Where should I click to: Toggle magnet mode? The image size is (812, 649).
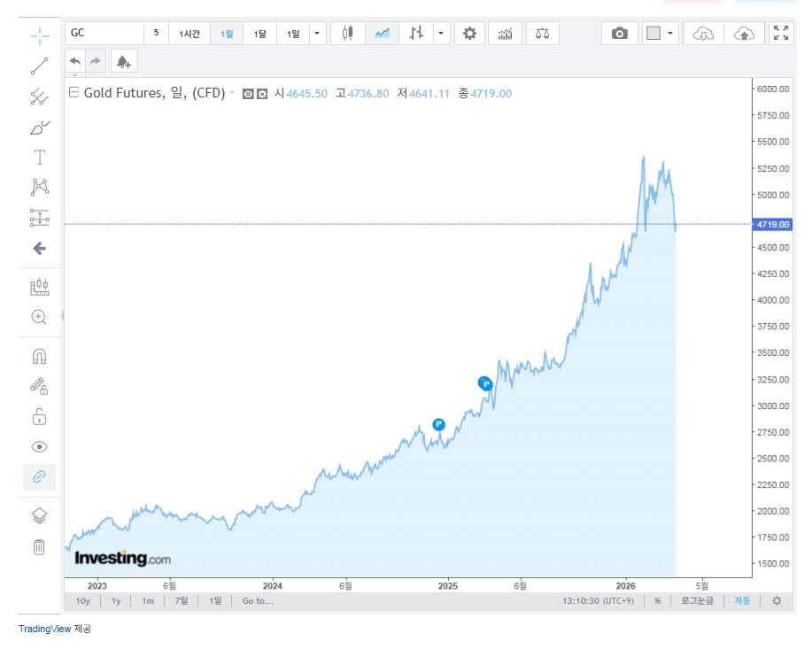39,356
